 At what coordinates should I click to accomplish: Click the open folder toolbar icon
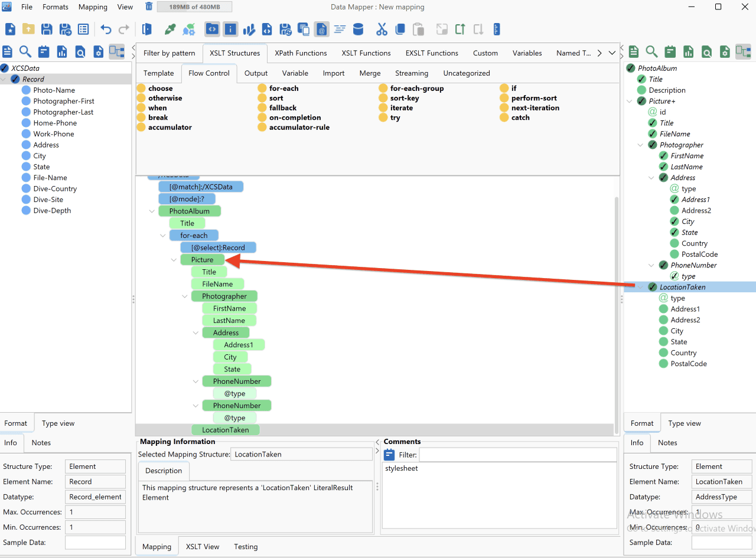pyautogui.click(x=28, y=29)
